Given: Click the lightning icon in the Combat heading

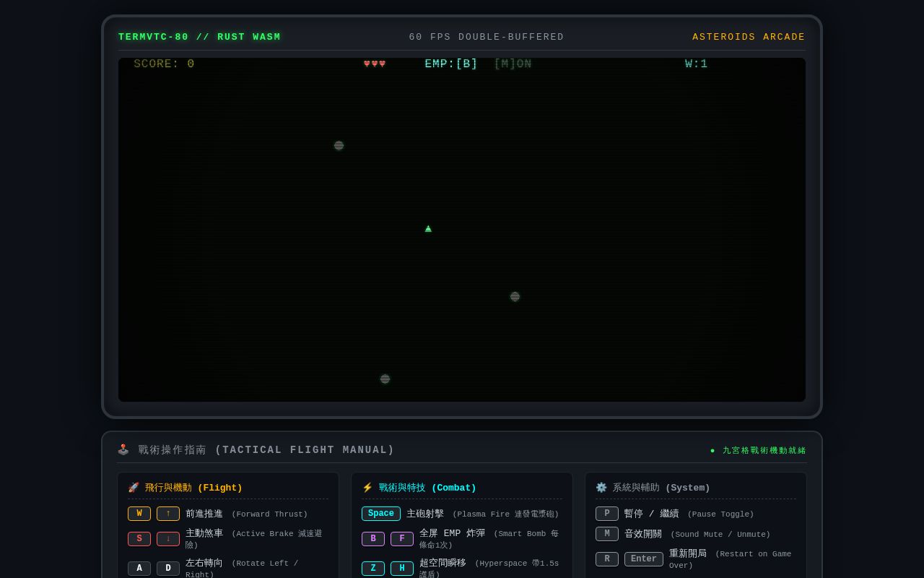Looking at the screenshot, I should pos(367,488).
